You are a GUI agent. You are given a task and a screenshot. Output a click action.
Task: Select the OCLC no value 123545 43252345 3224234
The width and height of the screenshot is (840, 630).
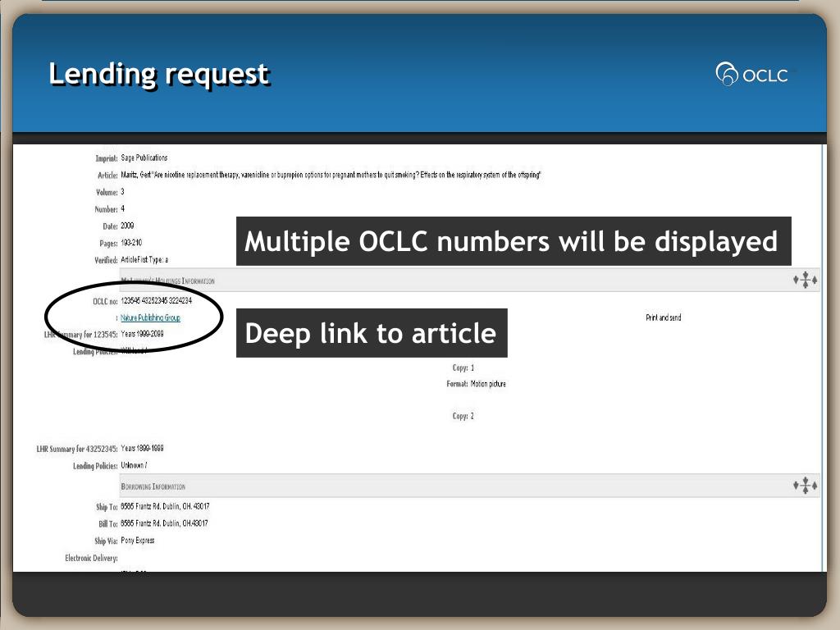pos(157,300)
